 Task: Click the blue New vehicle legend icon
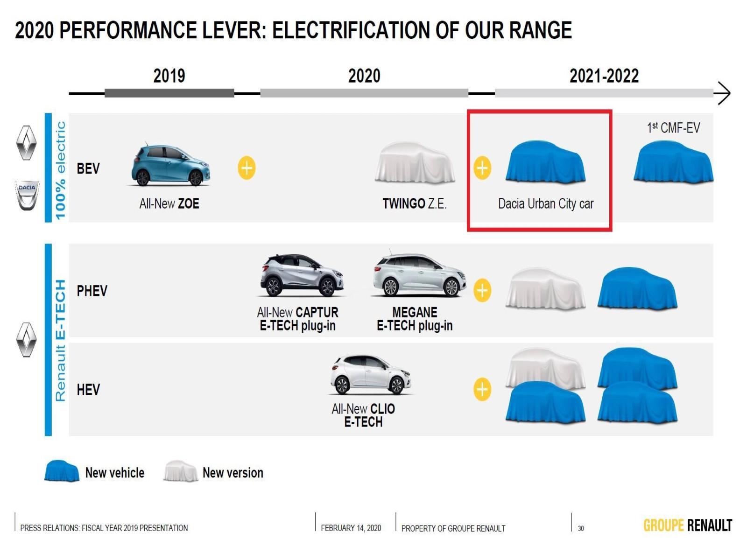[x=62, y=471]
